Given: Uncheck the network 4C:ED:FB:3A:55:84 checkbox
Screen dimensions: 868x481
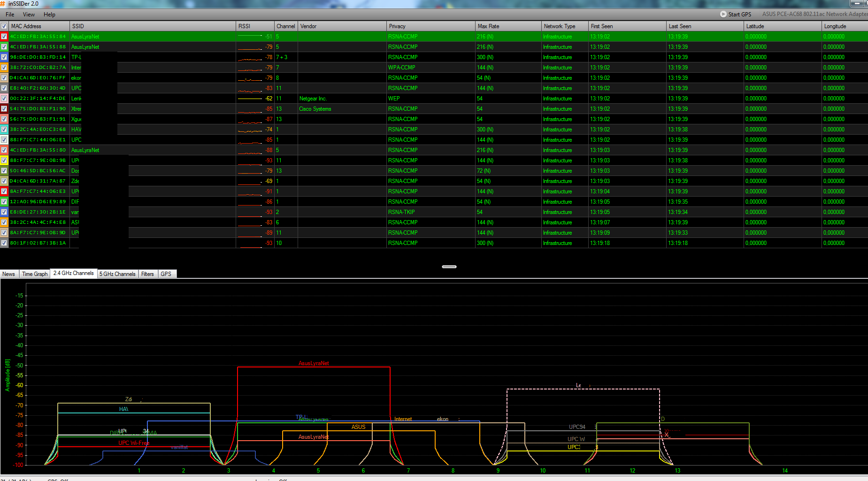Looking at the screenshot, I should point(4,37).
